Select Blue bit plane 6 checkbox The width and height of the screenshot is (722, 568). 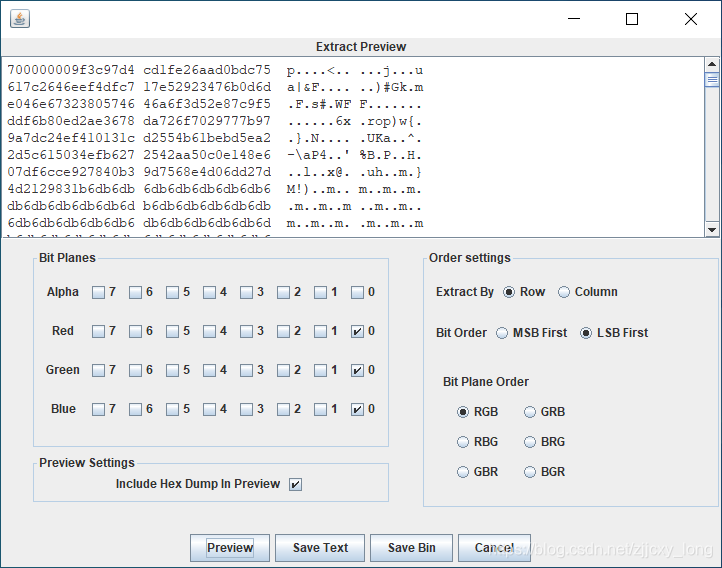[x=135, y=409]
